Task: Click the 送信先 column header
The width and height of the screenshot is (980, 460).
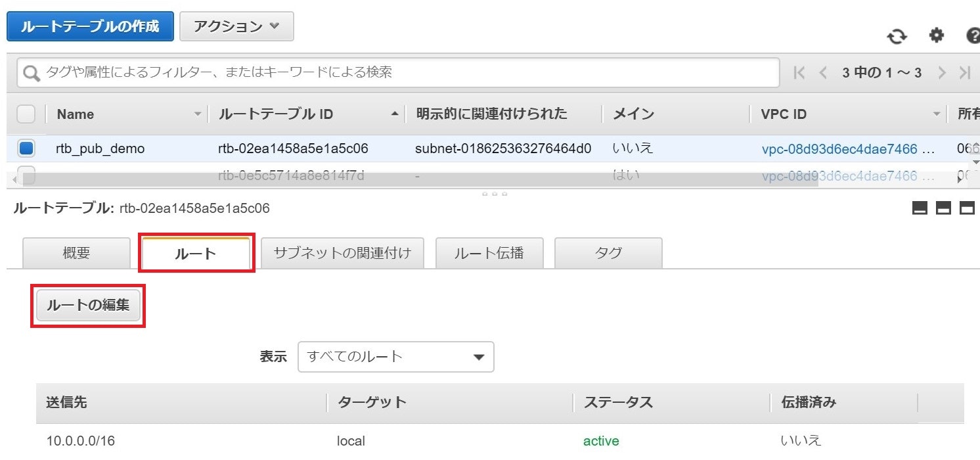Action: pos(66,402)
